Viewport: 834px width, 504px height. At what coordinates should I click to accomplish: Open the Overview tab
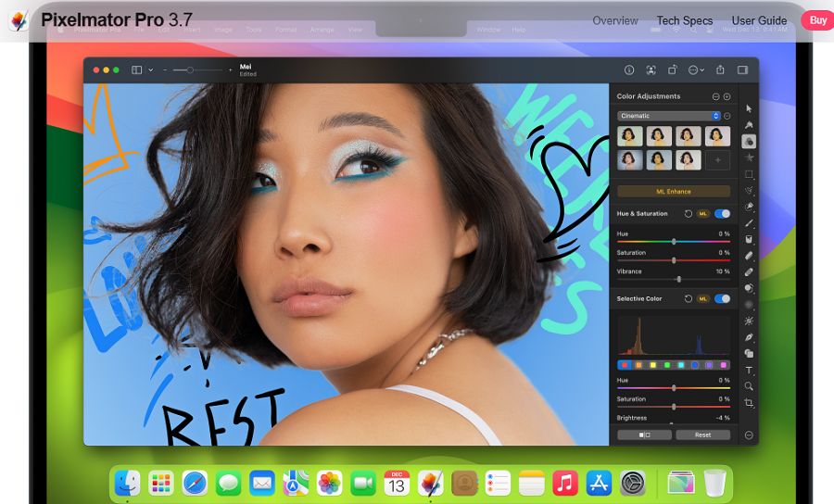tap(615, 20)
